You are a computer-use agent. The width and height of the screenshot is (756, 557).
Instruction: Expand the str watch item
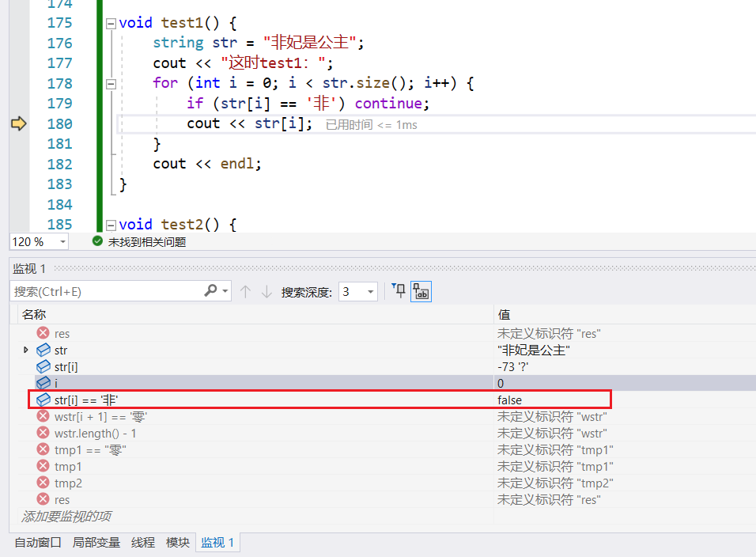click(x=26, y=350)
